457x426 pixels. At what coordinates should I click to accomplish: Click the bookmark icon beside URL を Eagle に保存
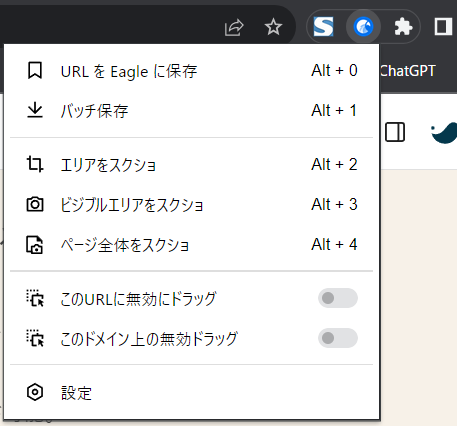[x=35, y=70]
